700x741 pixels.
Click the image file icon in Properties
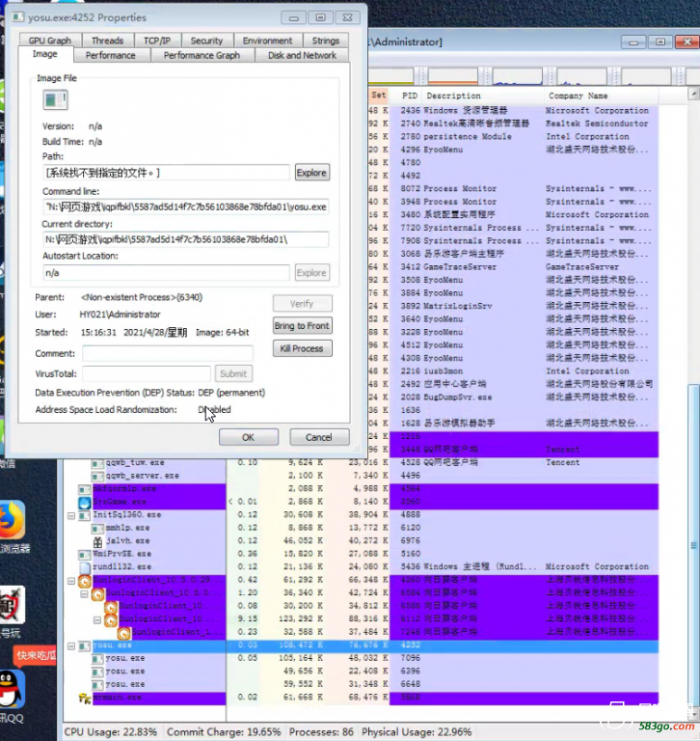[x=55, y=99]
